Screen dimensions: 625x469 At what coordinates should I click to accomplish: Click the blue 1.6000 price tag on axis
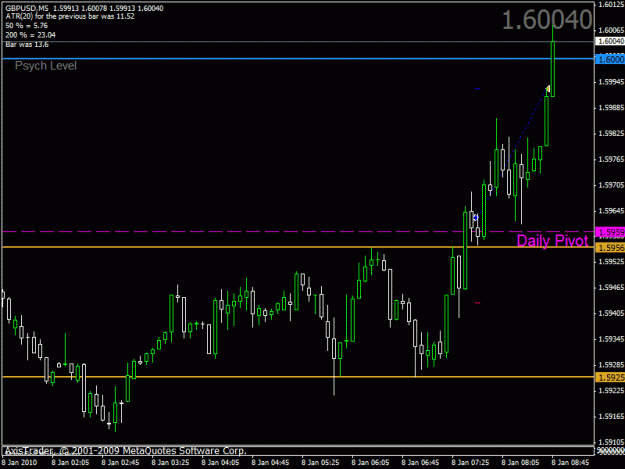610,59
